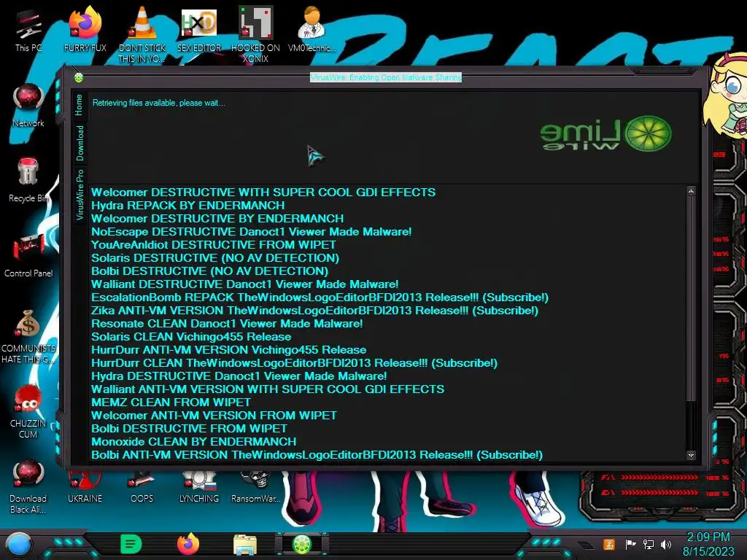The image size is (747, 560).
Task: Select 'YouAreAnIdiot DESTRUCTIVE FROM WIPET'
Action: [214, 245]
